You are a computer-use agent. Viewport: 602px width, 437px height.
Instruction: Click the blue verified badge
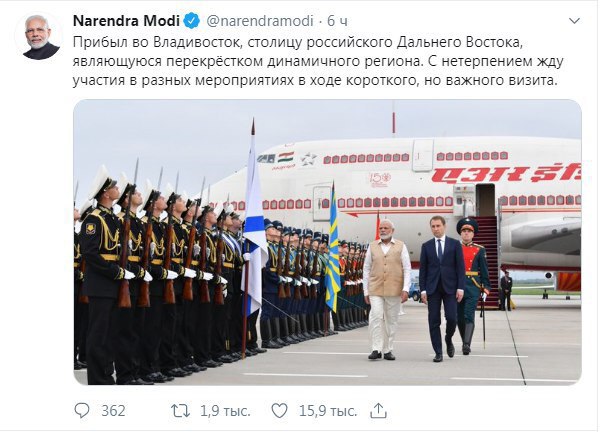(x=192, y=21)
